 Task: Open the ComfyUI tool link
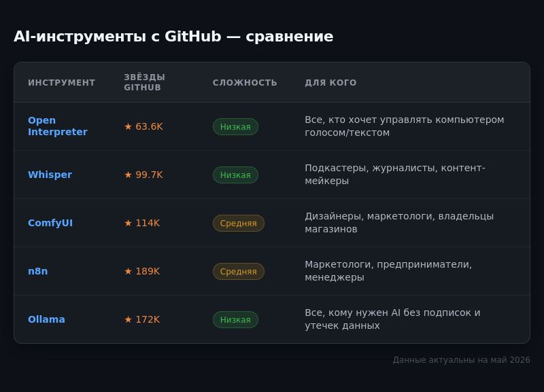pyautogui.click(x=50, y=223)
